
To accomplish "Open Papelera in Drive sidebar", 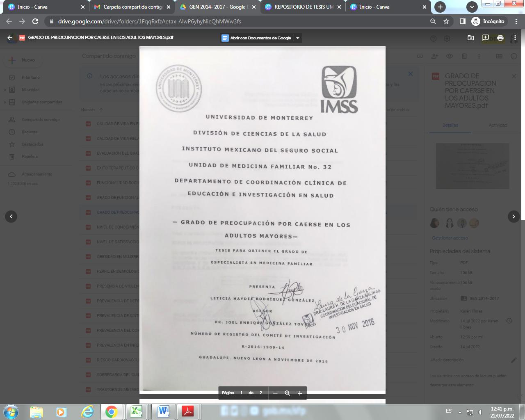I will [x=30, y=157].
